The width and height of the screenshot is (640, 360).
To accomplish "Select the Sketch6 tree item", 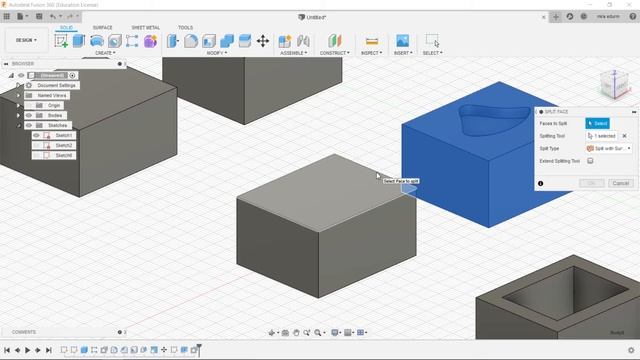I will pos(64,156).
